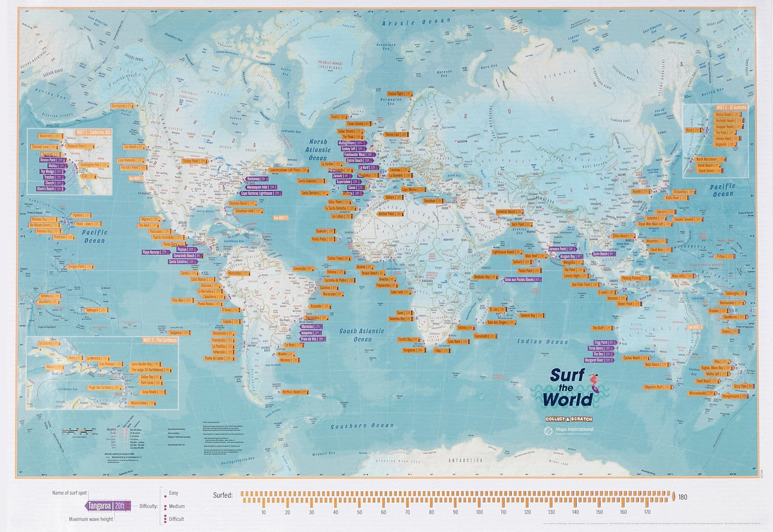The width and height of the screenshot is (773, 532).
Task: Select the Easy difficulty marker in the legend
Action: 165,496
